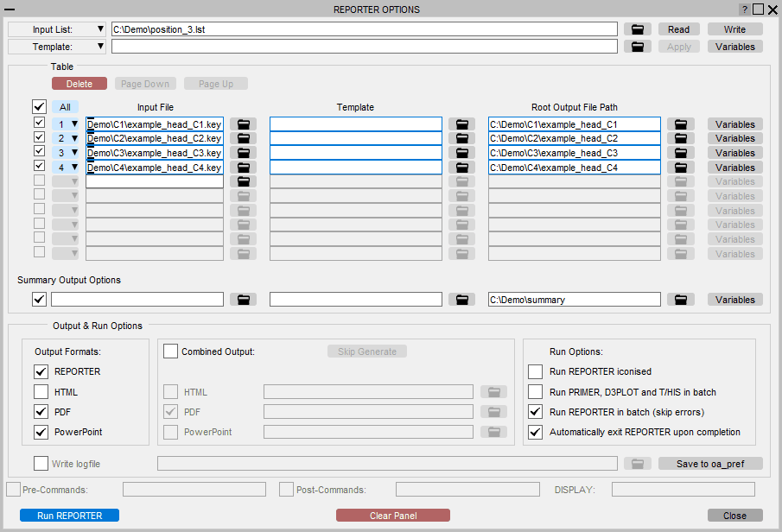Browse template file for row 2
782x532 pixels.
coord(461,138)
